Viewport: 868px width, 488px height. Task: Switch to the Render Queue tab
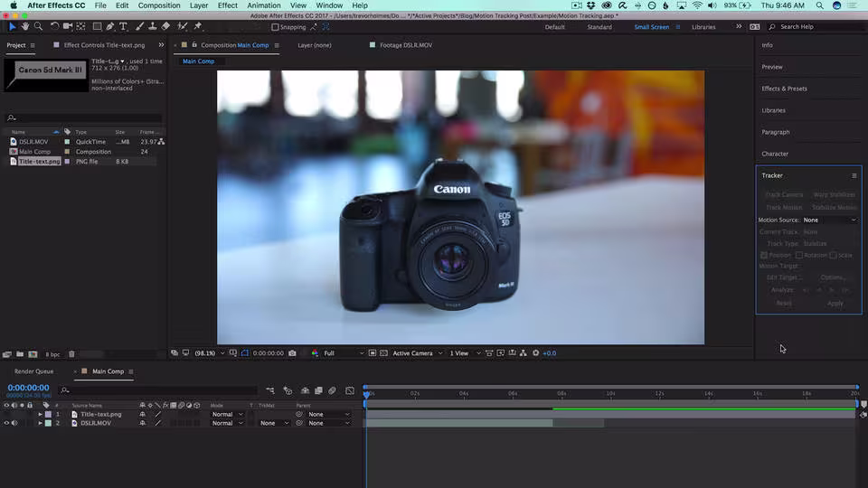pyautogui.click(x=33, y=371)
